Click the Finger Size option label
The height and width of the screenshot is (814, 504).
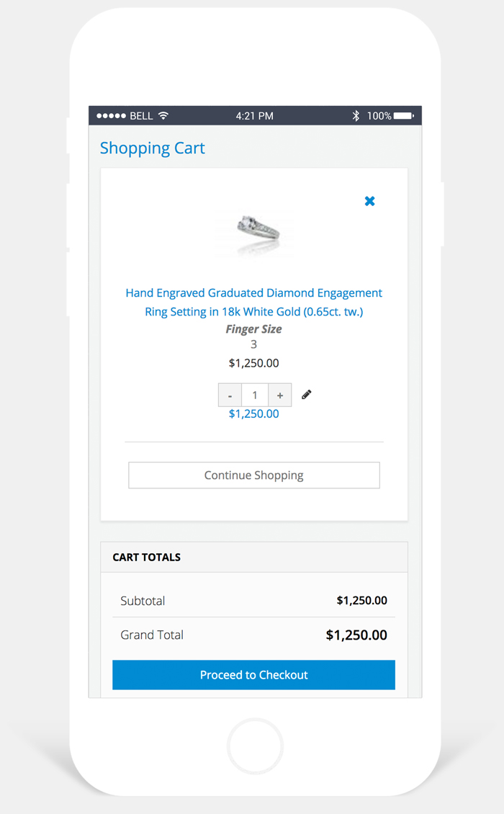pos(254,329)
